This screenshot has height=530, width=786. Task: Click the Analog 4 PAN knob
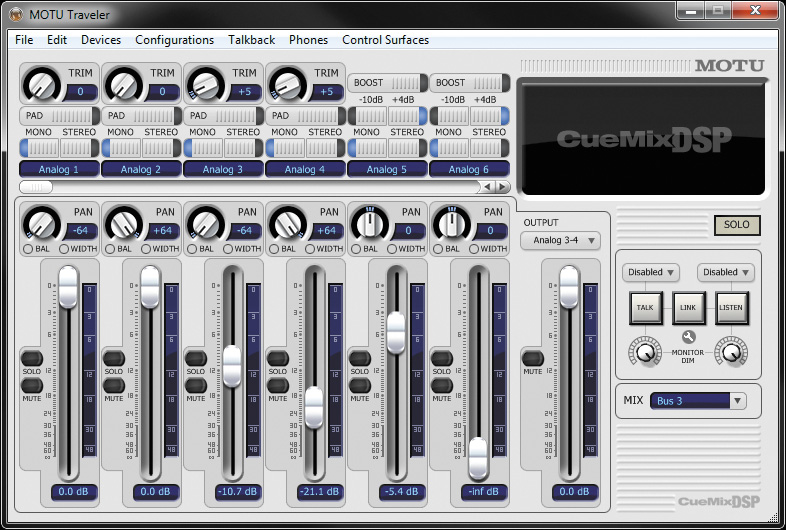point(288,224)
